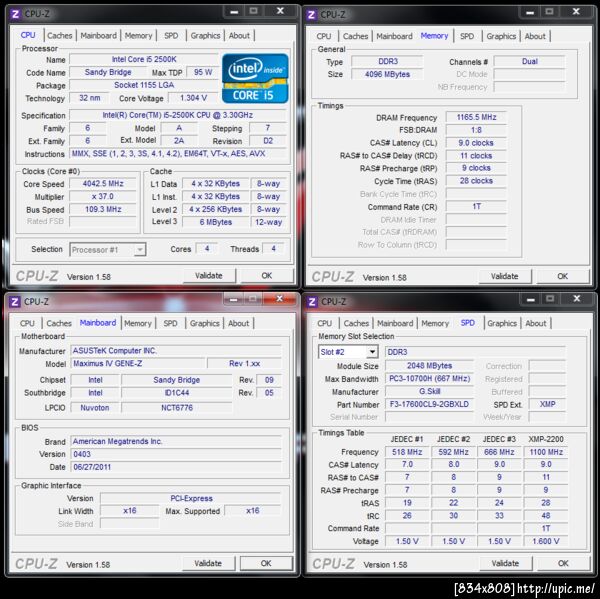Select the SPD tab in the Memory window
Image resolution: width=600 pixels, height=599 pixels.
click(x=467, y=36)
